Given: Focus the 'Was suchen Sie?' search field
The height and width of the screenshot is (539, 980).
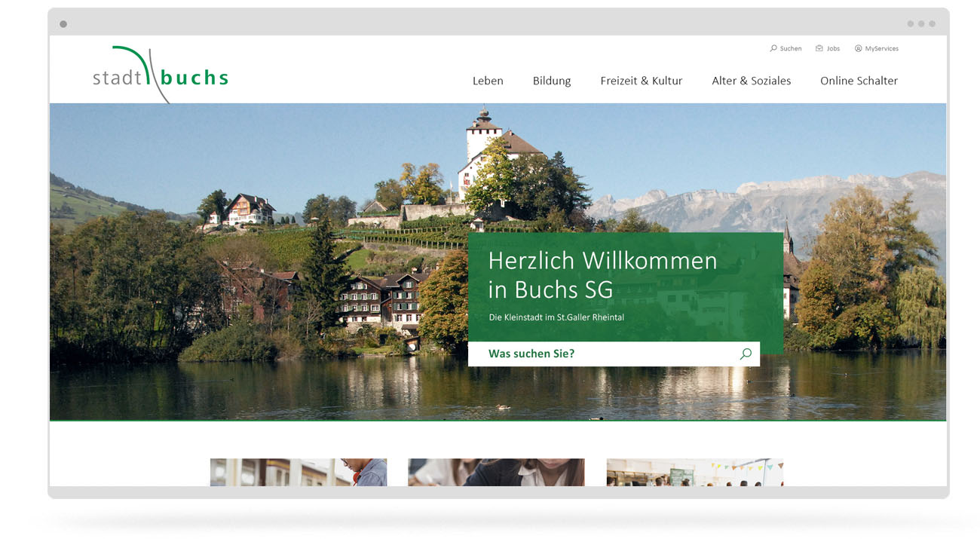Looking at the screenshot, I should tap(603, 354).
